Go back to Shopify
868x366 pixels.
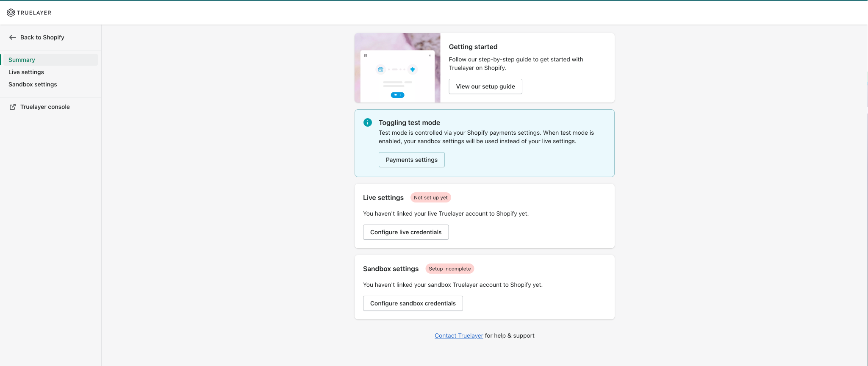coord(42,37)
